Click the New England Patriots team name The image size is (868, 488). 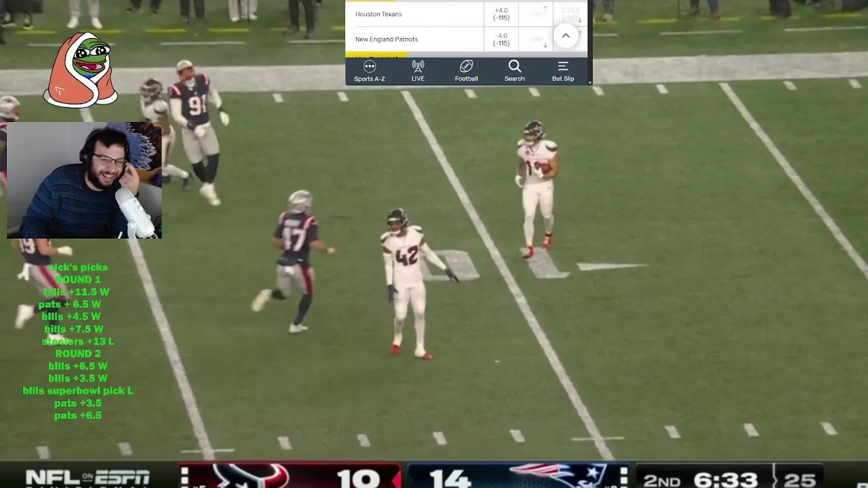(387, 39)
